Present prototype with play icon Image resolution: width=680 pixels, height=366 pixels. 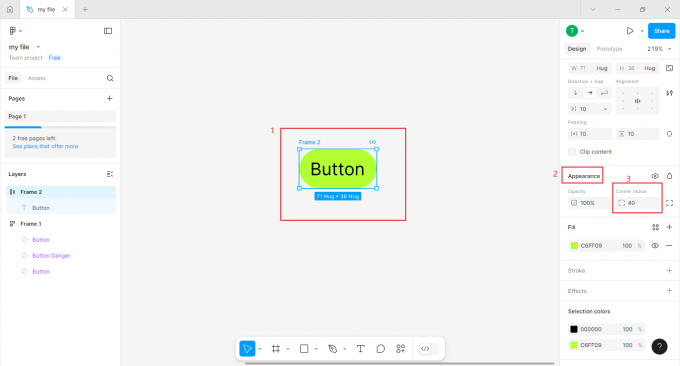[630, 31]
